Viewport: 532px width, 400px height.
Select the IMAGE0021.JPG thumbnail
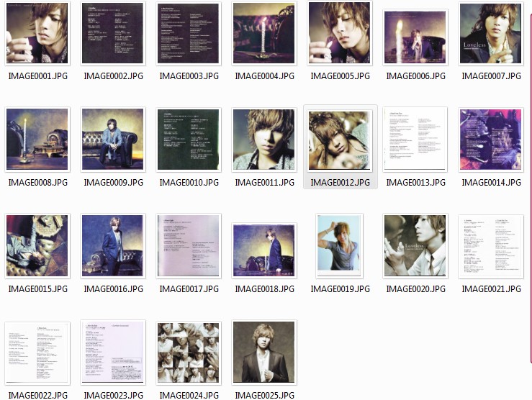tap(491, 246)
